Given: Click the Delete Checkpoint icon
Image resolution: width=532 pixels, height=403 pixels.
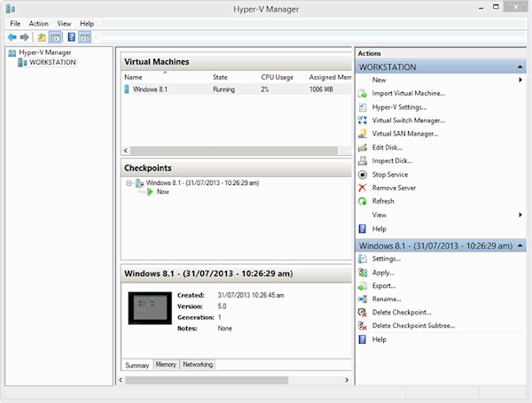Looking at the screenshot, I should [x=363, y=313].
